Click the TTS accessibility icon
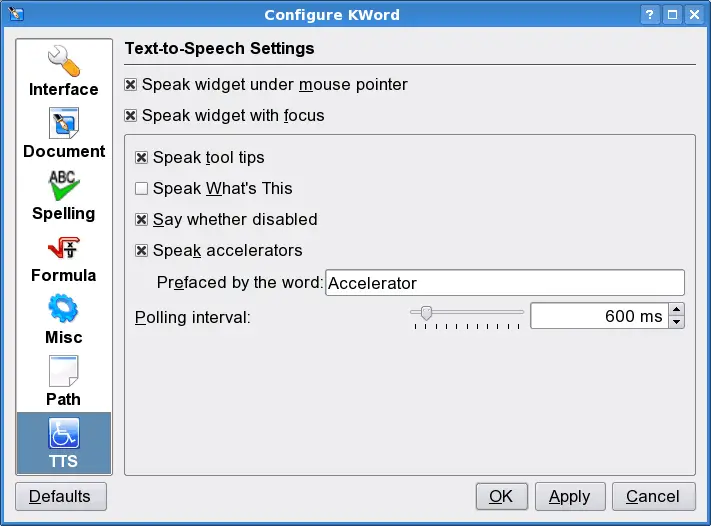Screen dimensions: 711x526 [x=64, y=434]
